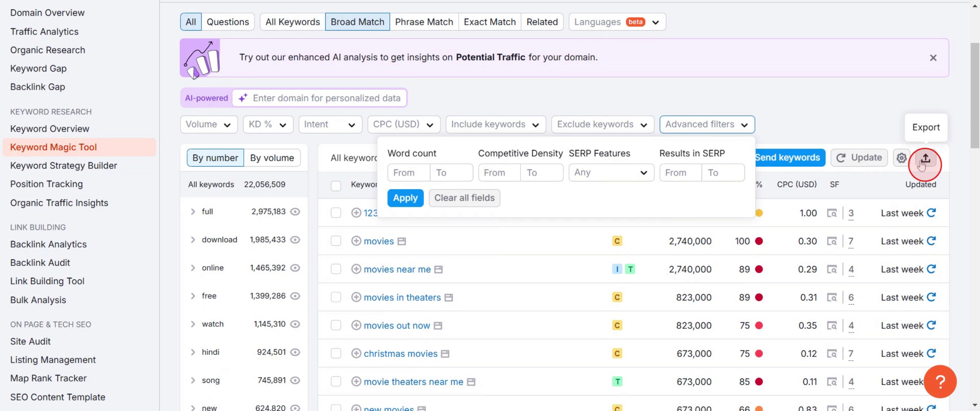Open the KD % filter dropdown
The width and height of the screenshot is (980, 411).
(x=268, y=125)
